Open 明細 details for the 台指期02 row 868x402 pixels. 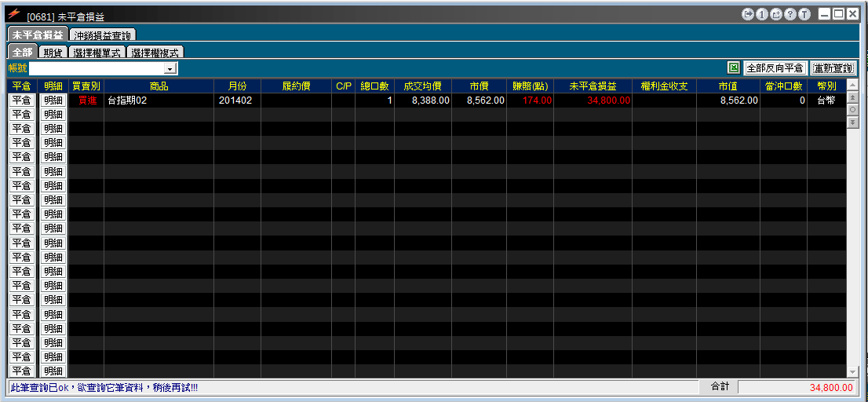pyautogui.click(x=53, y=100)
